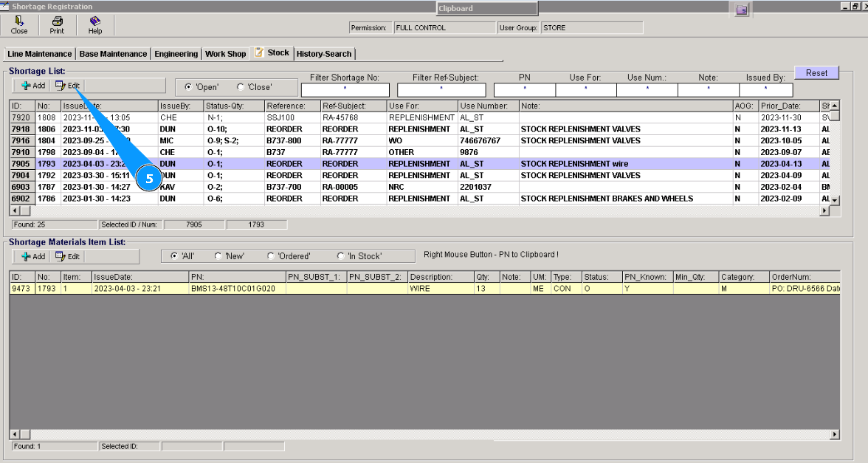
Task: Open Help from the toolbar
Action: 95,25
